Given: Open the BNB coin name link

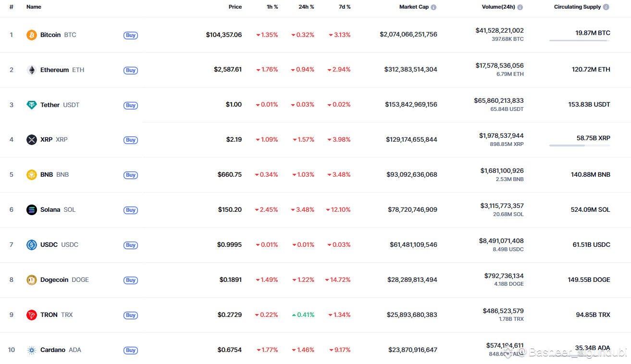Looking at the screenshot, I should coord(47,175).
